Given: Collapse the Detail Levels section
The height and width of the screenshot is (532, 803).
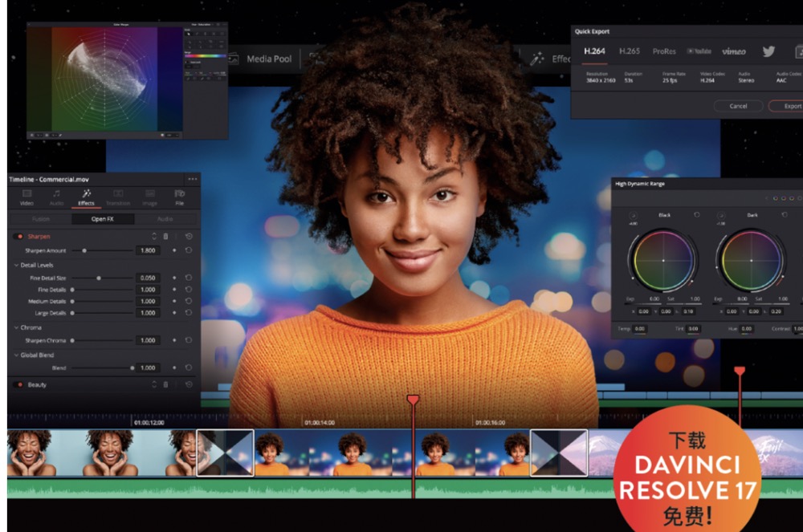Looking at the screenshot, I should click(x=15, y=265).
